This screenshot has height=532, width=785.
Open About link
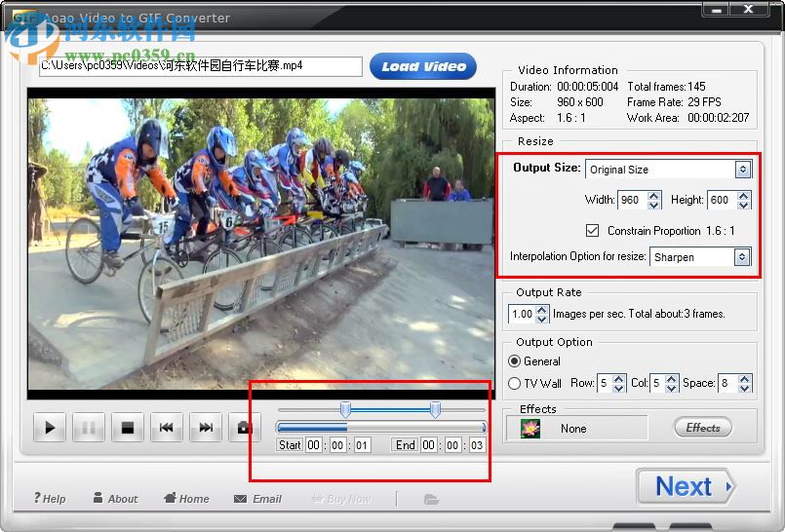pos(116,499)
